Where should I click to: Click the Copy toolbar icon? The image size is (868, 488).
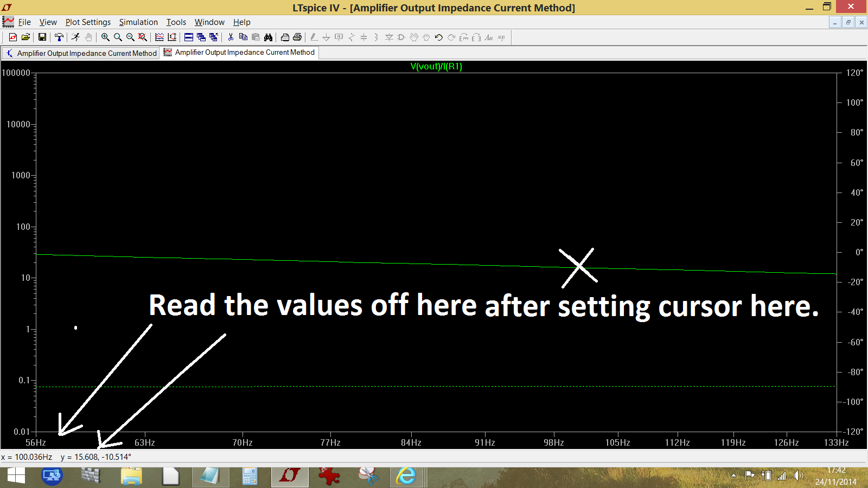243,37
